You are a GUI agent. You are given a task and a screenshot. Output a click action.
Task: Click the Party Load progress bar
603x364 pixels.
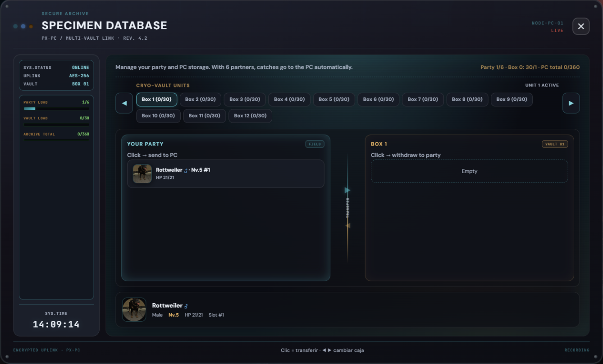(56, 109)
